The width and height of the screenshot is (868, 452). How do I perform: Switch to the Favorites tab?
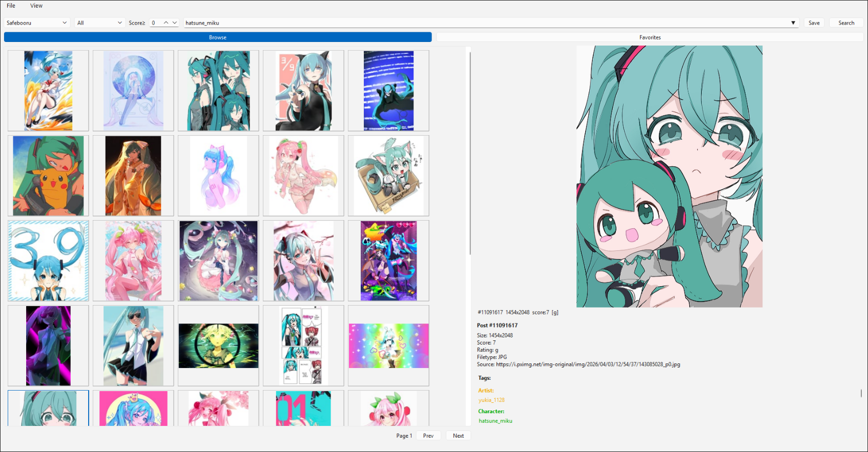click(650, 37)
